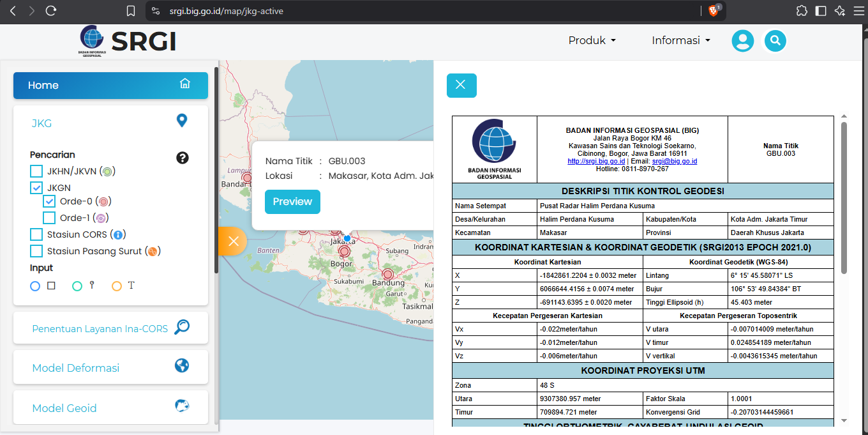Open the Pencarian help question mark
The width and height of the screenshot is (868, 435).
pyautogui.click(x=183, y=158)
